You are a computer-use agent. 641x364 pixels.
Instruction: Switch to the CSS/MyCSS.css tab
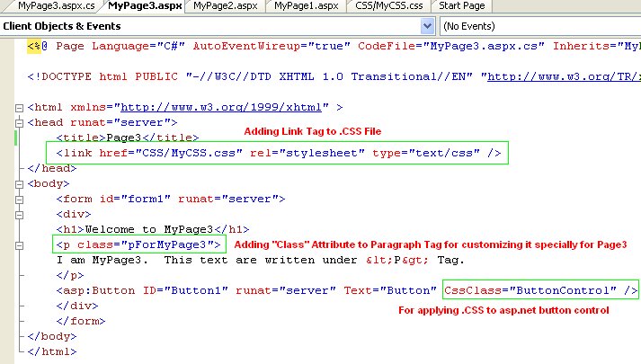[388, 5]
